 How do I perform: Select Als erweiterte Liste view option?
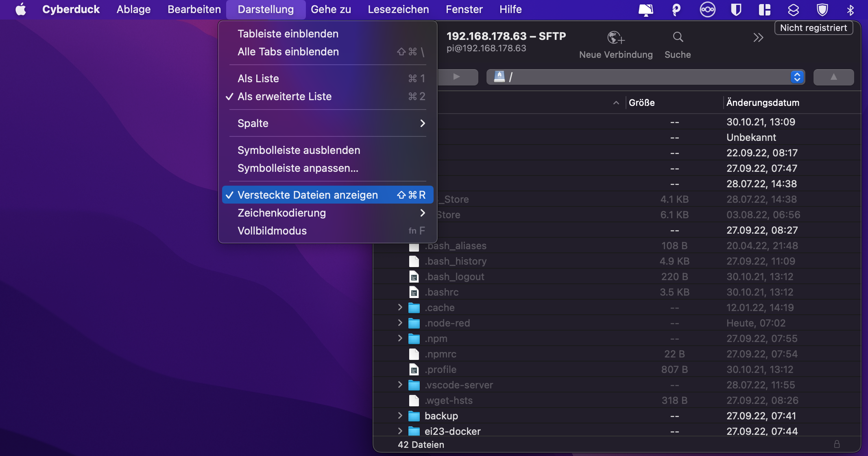[x=284, y=96]
